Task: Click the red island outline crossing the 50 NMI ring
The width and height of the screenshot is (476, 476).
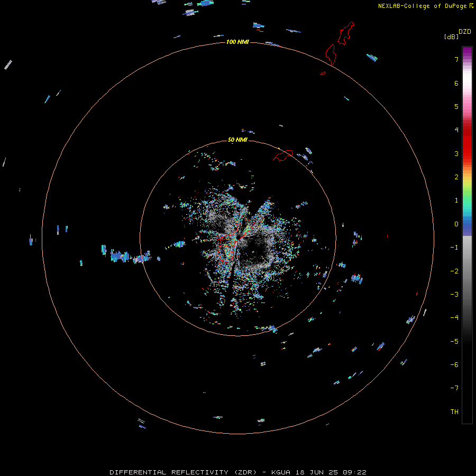Action: (283, 155)
